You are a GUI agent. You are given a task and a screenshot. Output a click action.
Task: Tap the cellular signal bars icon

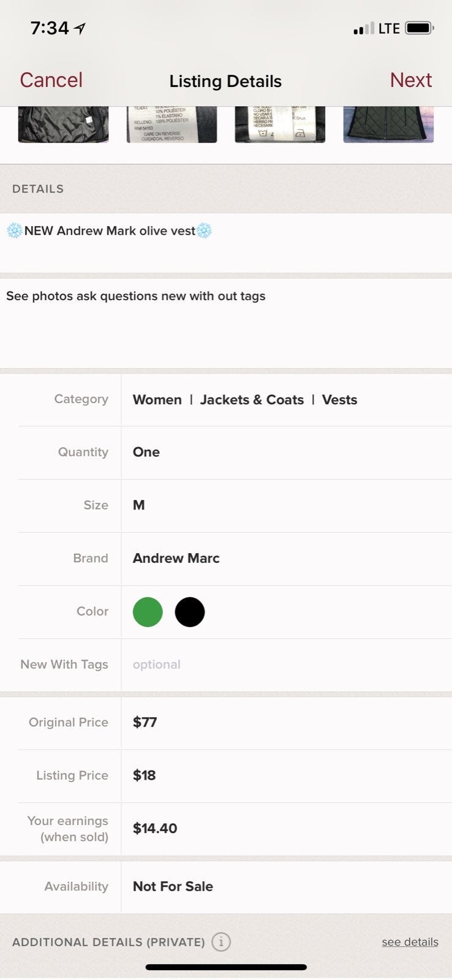coord(363,28)
